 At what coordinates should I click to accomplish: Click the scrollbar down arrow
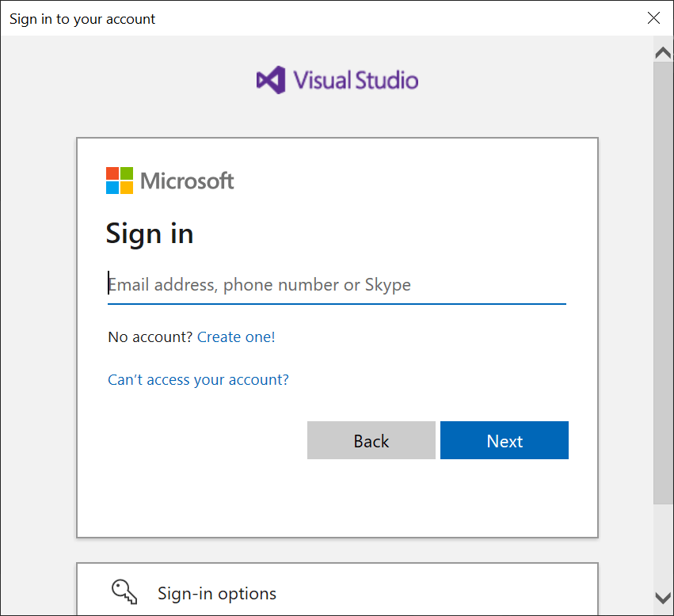pos(663,598)
